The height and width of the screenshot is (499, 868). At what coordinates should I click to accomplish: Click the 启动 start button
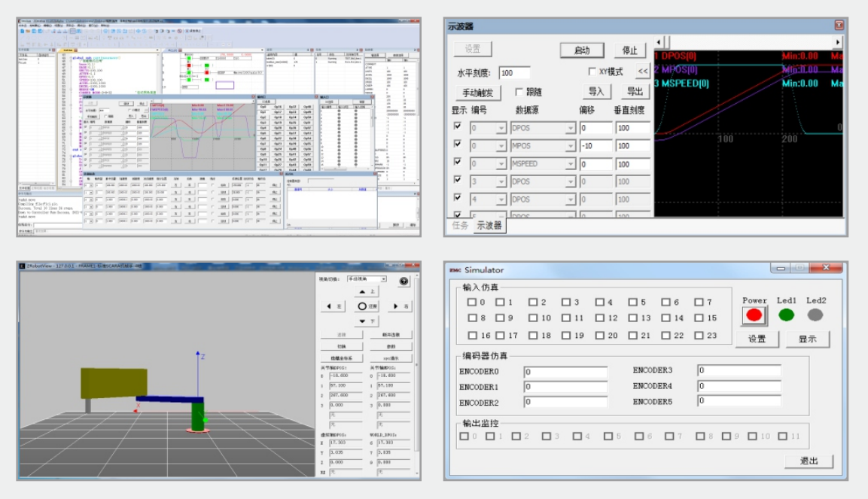(x=582, y=50)
